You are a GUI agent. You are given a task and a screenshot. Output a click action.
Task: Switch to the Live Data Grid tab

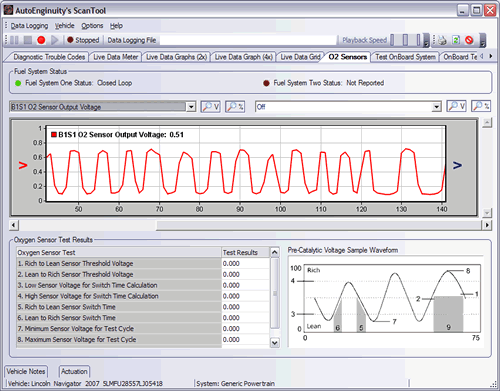[x=300, y=57]
